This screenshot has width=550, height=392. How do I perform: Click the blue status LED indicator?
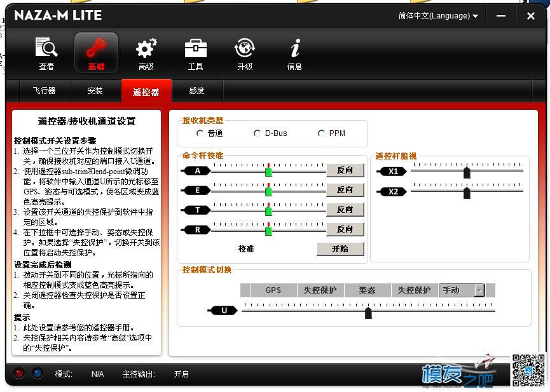[x=37, y=373]
